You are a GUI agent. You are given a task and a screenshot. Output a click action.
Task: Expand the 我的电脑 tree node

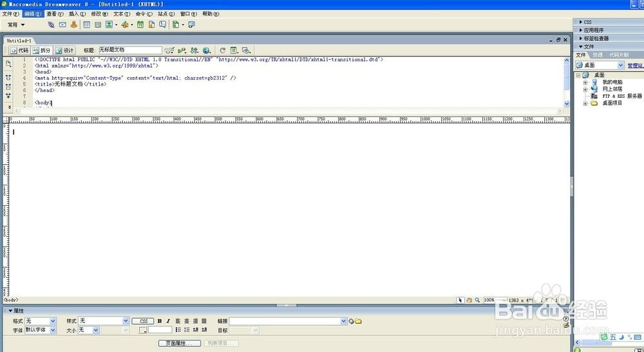[x=585, y=82]
